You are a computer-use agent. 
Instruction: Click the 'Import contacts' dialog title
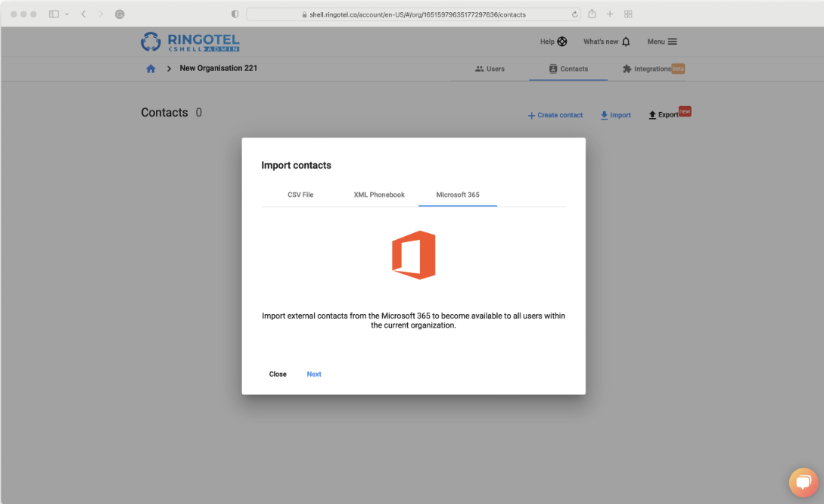(297, 165)
